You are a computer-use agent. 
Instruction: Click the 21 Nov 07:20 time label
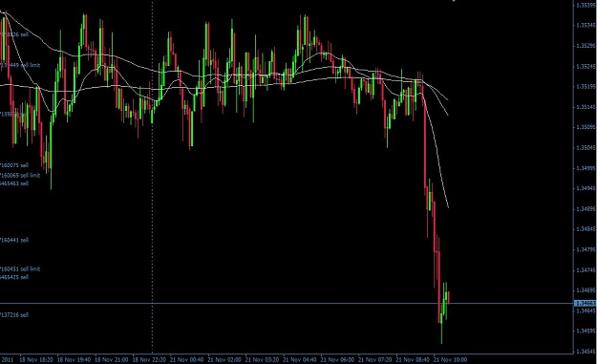[375, 359]
